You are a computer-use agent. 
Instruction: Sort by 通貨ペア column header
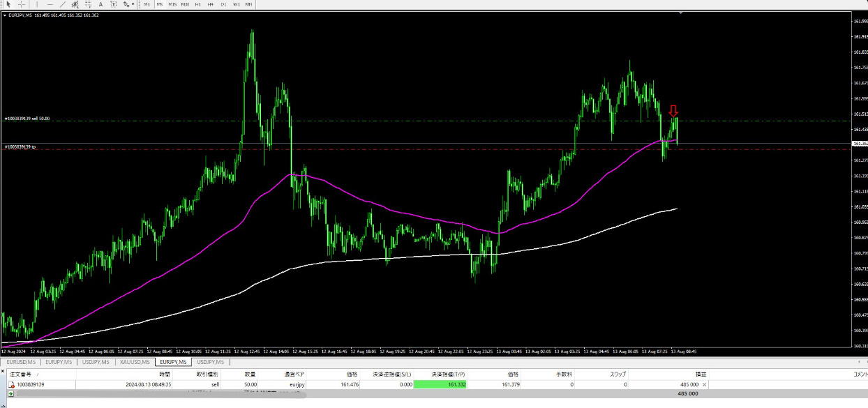point(294,375)
